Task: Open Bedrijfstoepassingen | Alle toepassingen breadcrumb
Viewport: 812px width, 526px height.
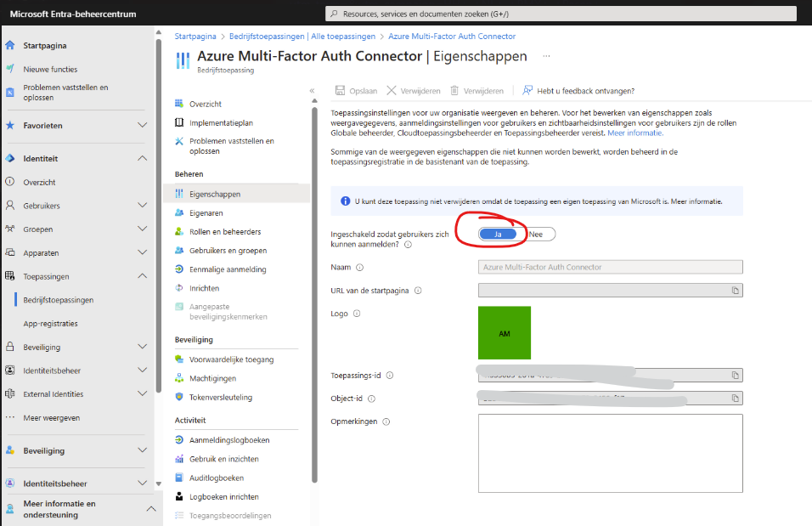Action: [x=302, y=37]
